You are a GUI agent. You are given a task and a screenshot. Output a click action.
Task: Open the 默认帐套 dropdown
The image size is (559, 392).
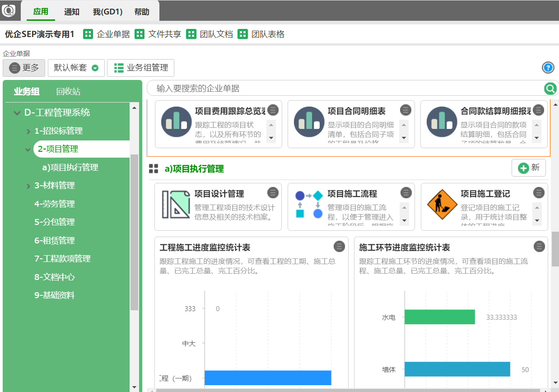(x=76, y=68)
